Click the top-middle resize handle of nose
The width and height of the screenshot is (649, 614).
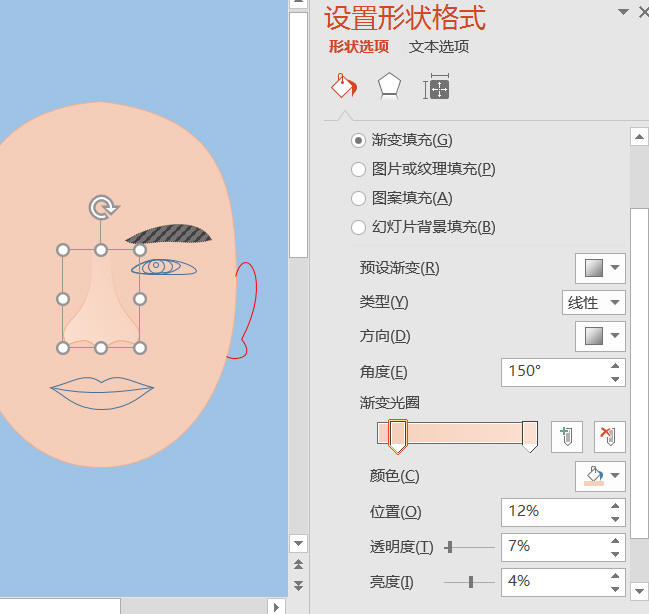101,250
